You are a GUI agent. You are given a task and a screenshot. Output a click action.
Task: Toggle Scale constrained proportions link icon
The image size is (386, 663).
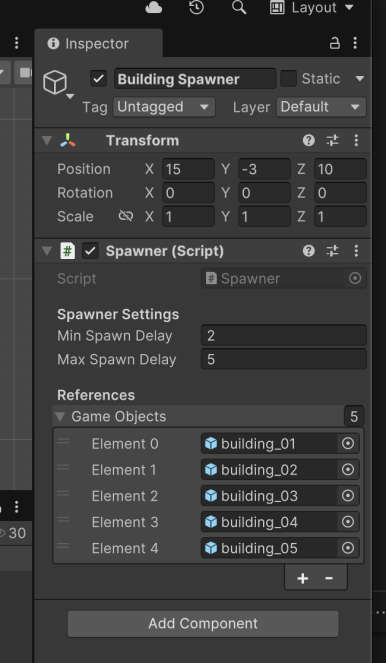point(126,216)
